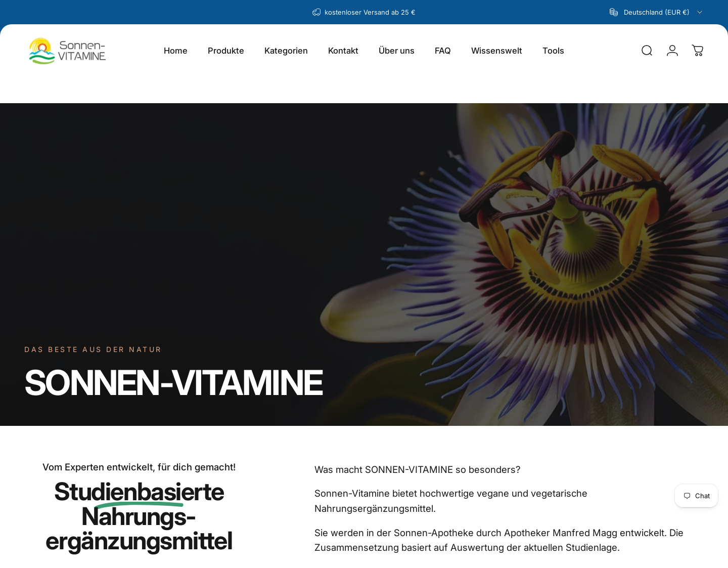Open the user account icon
Image resolution: width=728 pixels, height=568 pixels.
pyautogui.click(x=672, y=51)
